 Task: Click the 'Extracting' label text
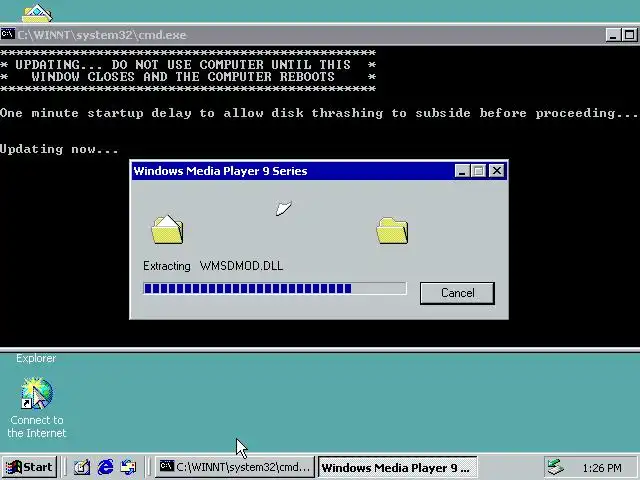pyautogui.click(x=167, y=266)
